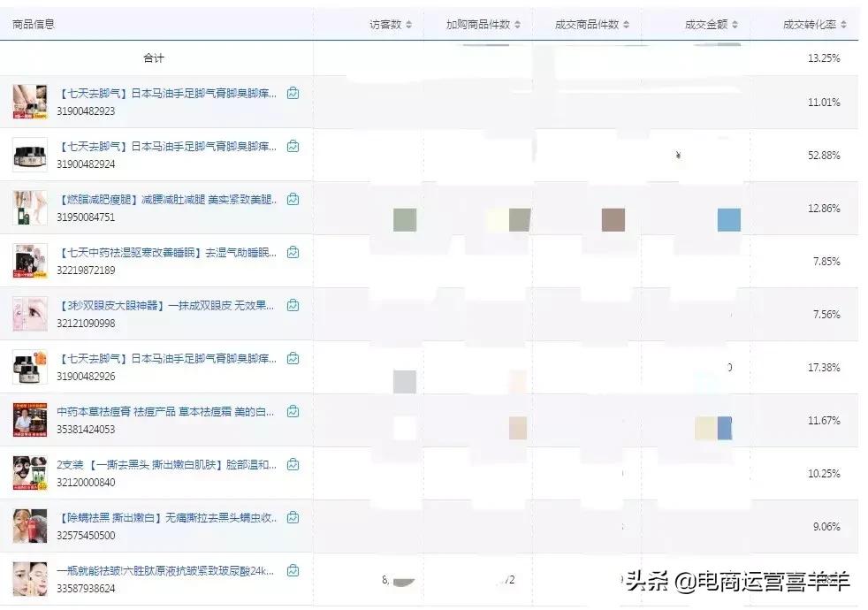Click the analysis icon beside 【3秒双眼皮大眼神器】
The image size is (868, 610).
pos(293,305)
